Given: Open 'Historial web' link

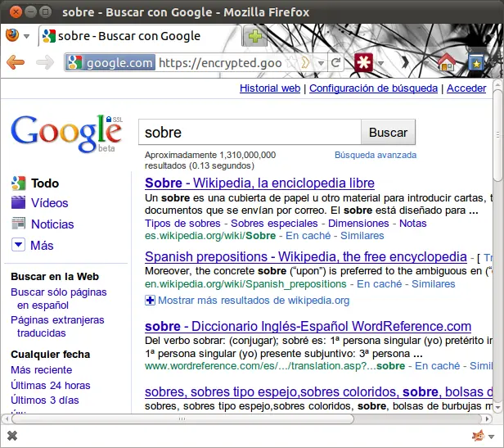Looking at the screenshot, I should 270,88.
